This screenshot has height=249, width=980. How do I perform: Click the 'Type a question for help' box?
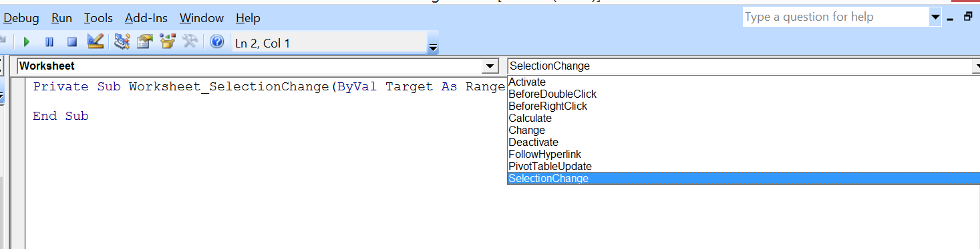(836, 17)
